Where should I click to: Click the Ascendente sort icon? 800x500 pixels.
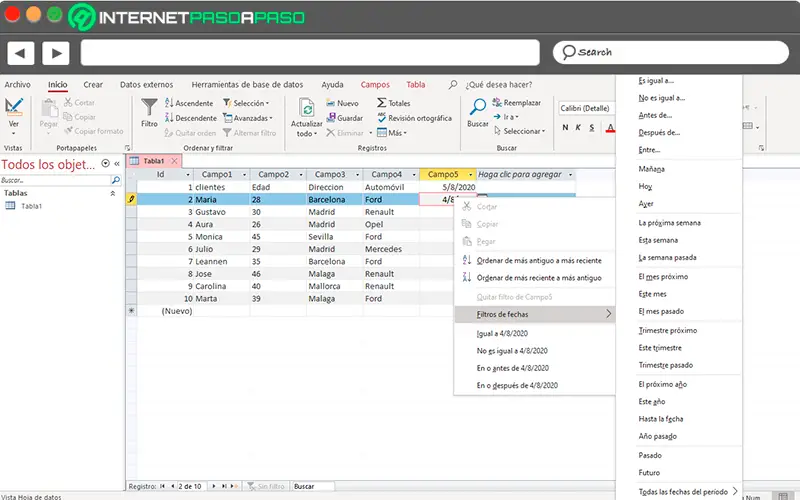(169, 103)
